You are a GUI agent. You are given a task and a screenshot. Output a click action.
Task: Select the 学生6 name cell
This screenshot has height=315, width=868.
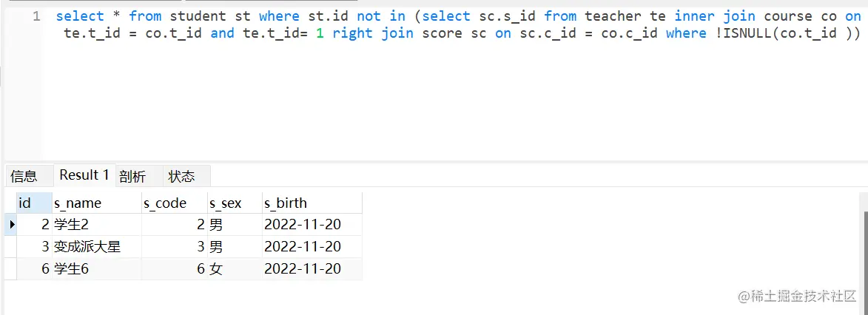(97, 269)
